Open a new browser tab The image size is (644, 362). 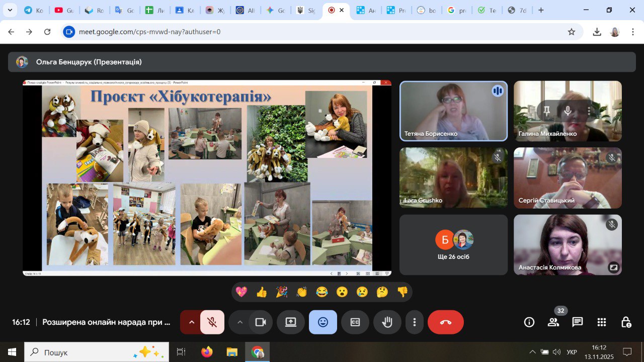click(x=541, y=10)
